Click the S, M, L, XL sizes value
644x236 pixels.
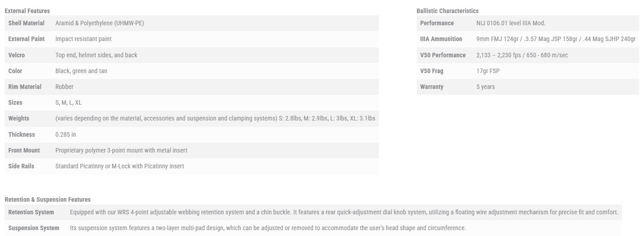(69, 102)
